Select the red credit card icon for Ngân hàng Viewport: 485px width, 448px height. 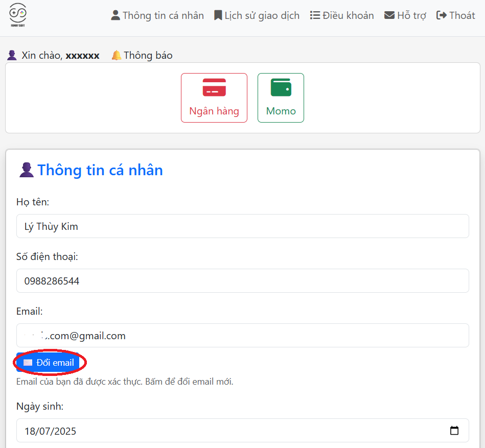pos(214,88)
